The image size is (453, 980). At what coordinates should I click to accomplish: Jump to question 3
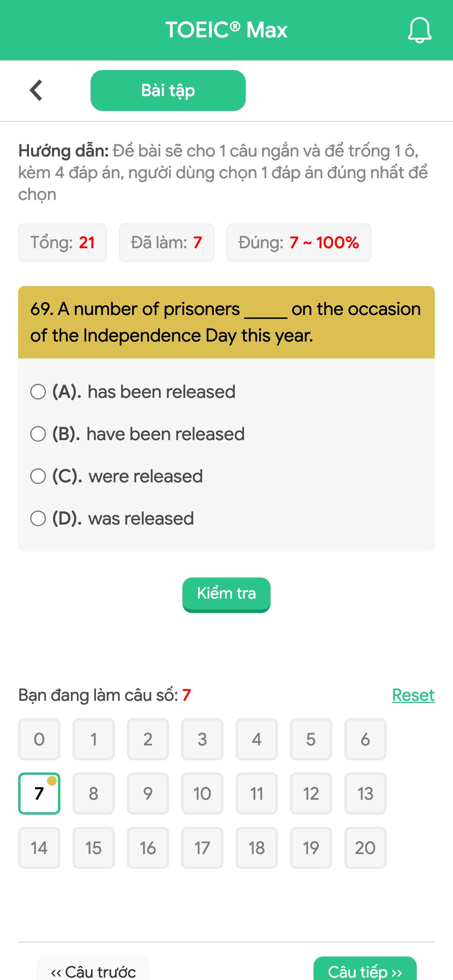202,739
